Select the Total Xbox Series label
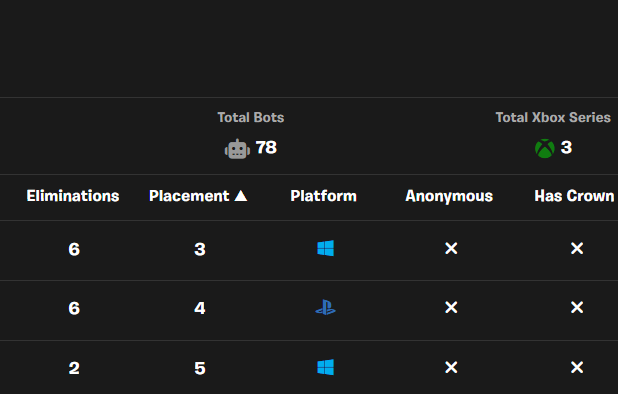618x394 pixels. pyautogui.click(x=553, y=117)
